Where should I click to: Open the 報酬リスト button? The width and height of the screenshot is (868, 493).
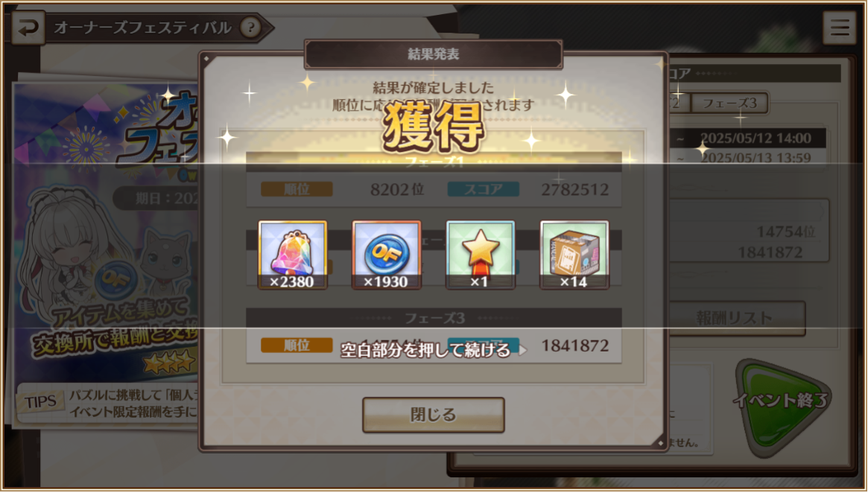coord(735,318)
